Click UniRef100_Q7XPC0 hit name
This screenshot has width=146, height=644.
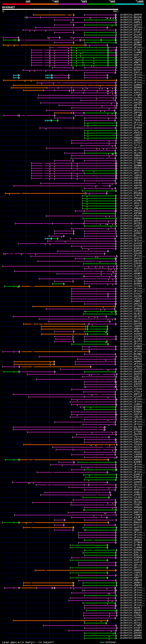[x=131, y=32]
